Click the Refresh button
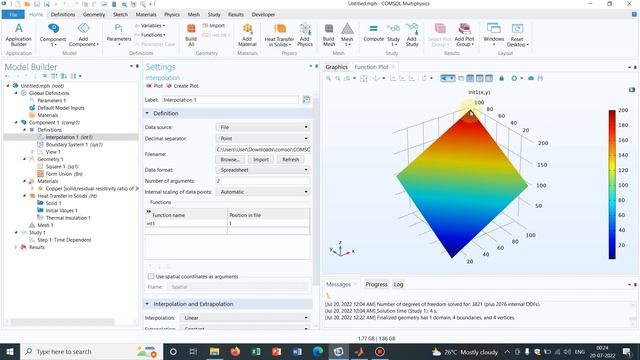640x360 pixels. point(291,160)
